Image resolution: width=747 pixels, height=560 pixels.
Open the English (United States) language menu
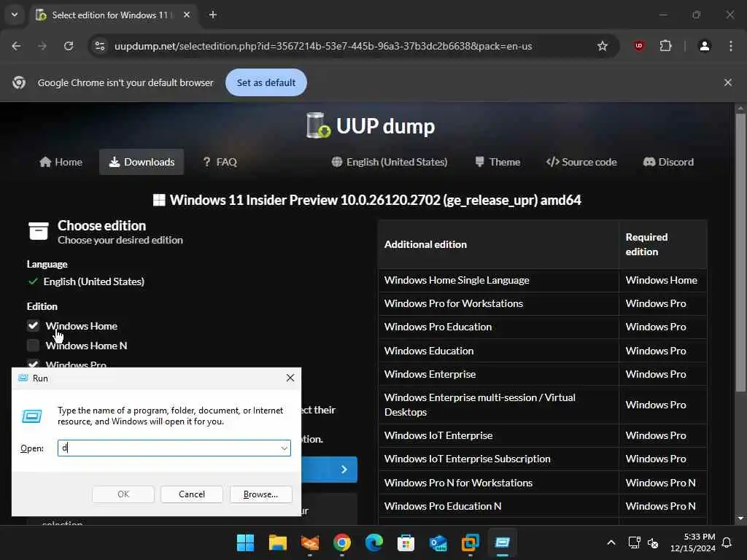coord(390,162)
